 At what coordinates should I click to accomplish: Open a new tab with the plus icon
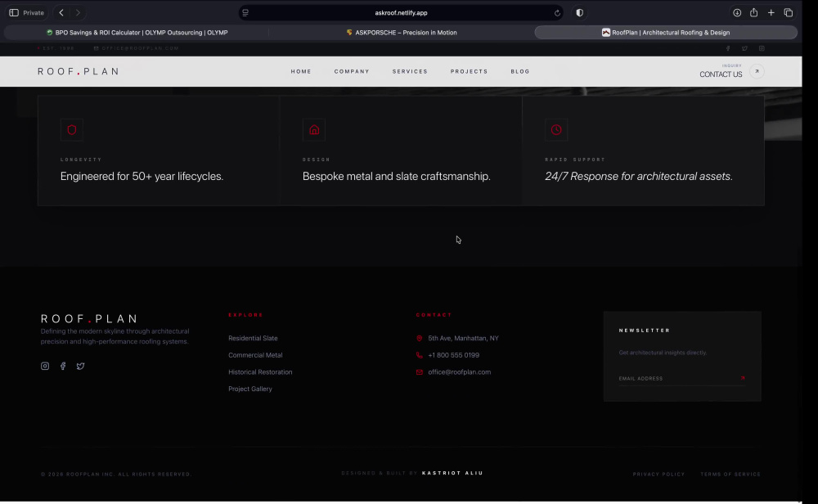coord(771,12)
